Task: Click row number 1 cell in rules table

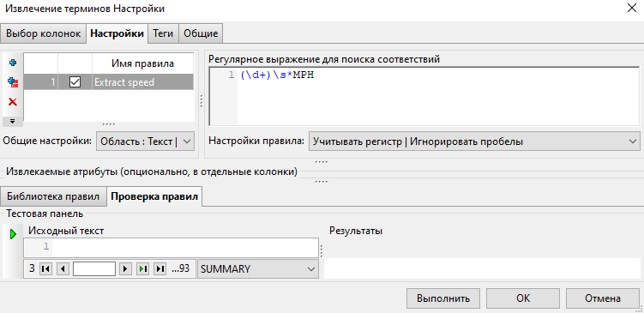Action: click(x=40, y=82)
